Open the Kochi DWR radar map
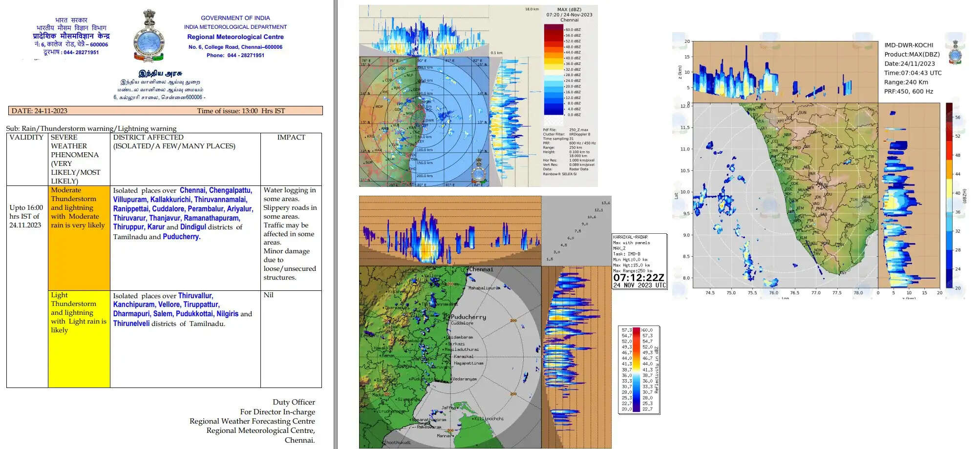980x449 pixels. coord(785,195)
